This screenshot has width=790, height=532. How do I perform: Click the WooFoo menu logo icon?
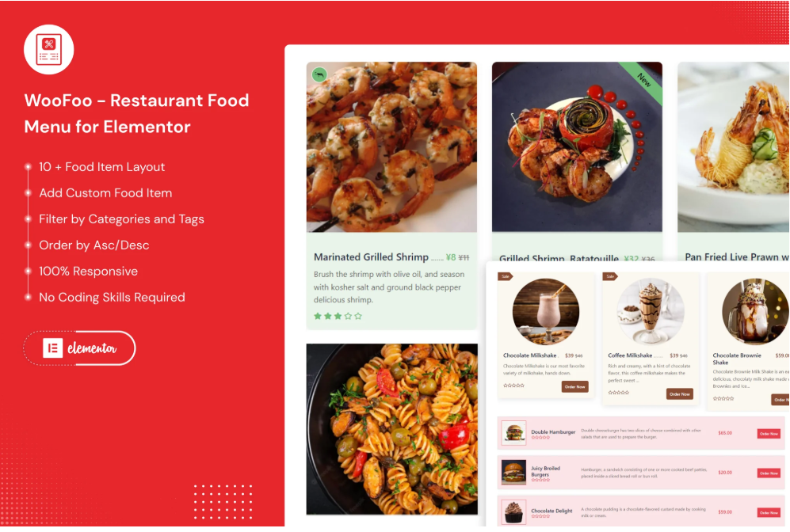(49, 50)
